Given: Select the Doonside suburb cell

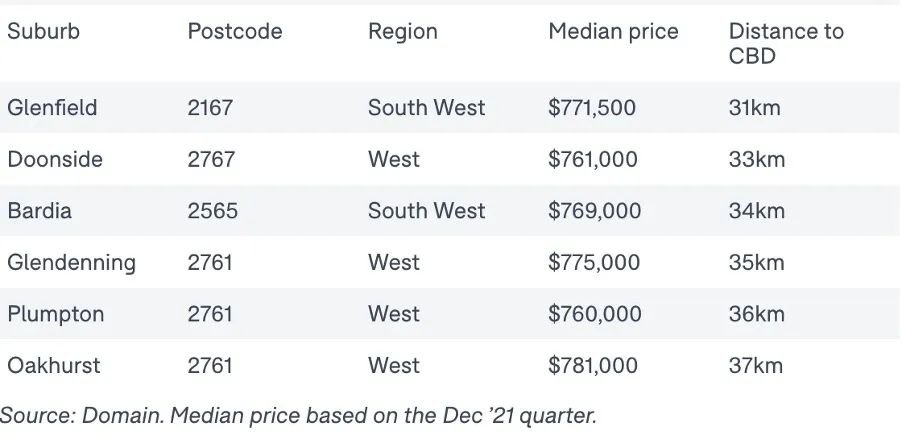Looking at the screenshot, I should (55, 159).
